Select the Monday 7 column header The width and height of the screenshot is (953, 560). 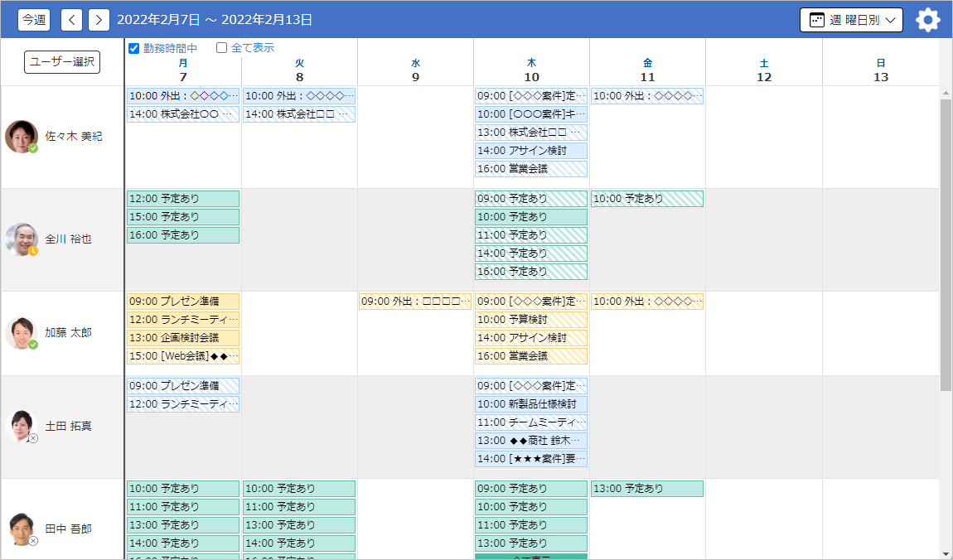click(182, 70)
